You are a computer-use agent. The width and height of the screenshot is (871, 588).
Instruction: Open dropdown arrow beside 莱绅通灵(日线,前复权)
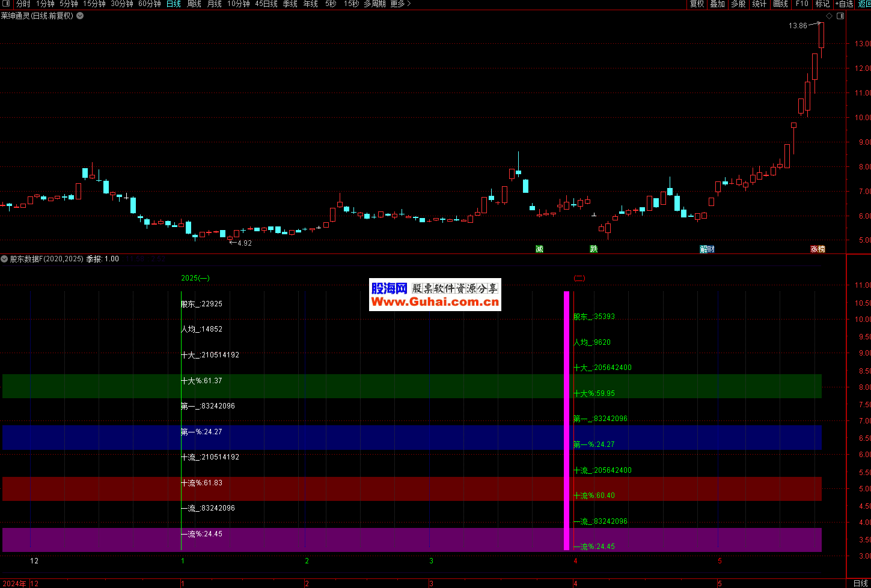click(80, 16)
